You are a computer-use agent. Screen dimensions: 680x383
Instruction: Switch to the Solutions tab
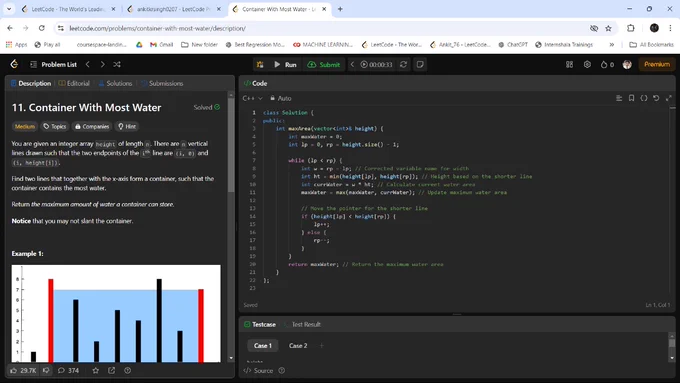tap(115, 83)
